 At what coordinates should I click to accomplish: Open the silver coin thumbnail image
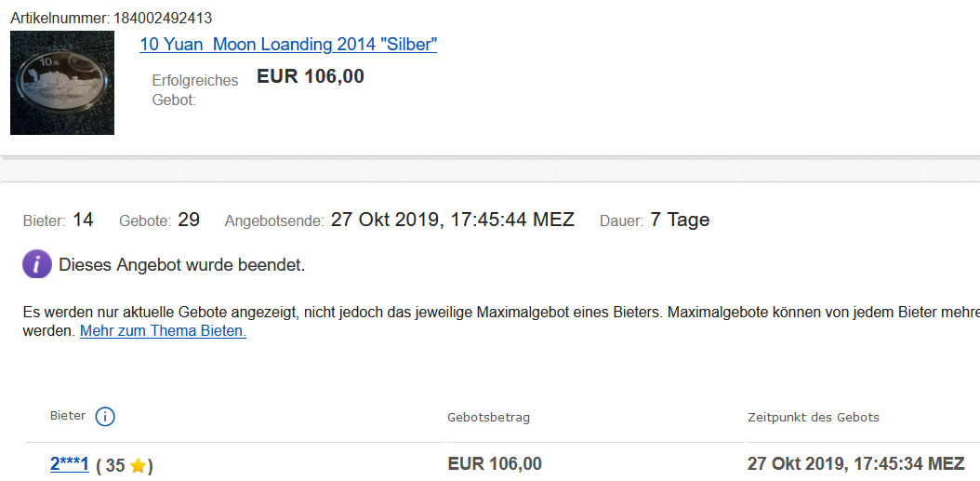click(62, 83)
